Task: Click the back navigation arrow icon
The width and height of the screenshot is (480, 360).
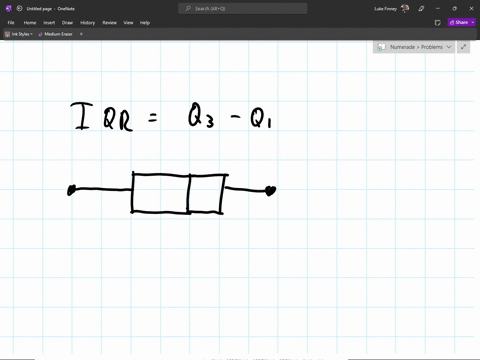Action: [x=19, y=9]
